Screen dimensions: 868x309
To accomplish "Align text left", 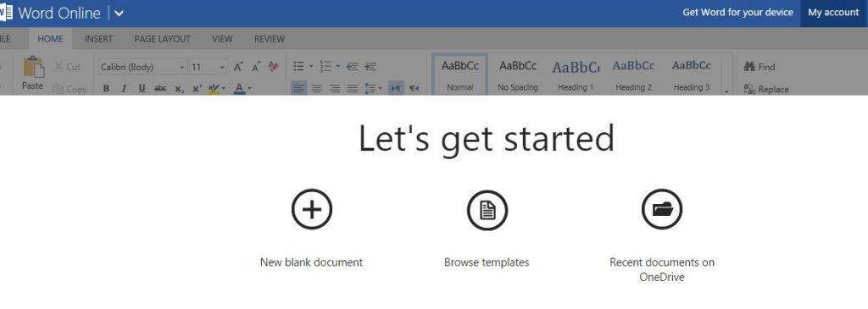I will tap(299, 88).
